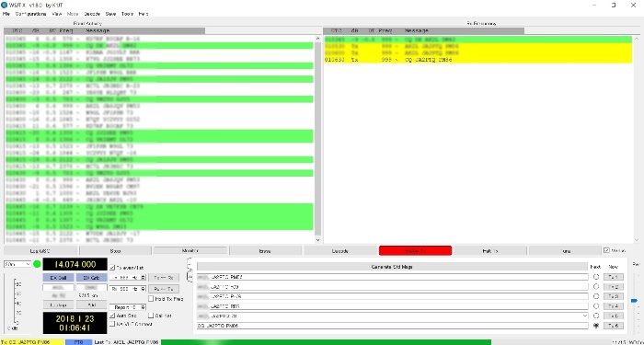Open the Mode menu
644x345 pixels.
pos(73,14)
